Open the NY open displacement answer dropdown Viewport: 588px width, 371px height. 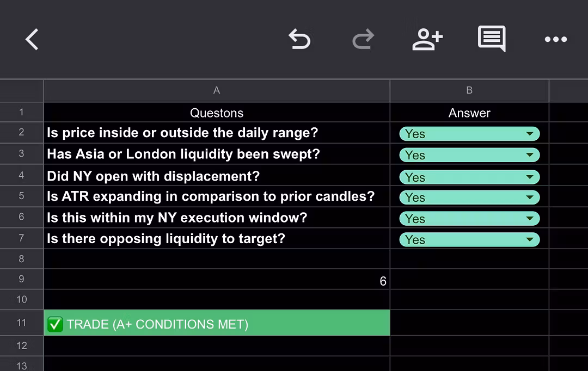[529, 177]
